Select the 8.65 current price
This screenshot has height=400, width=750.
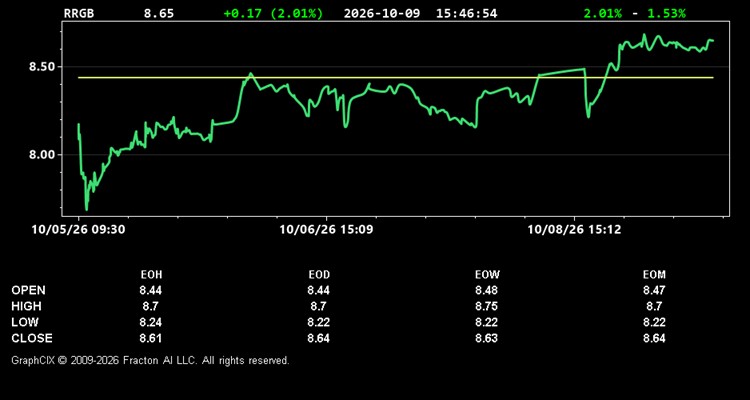tap(159, 13)
